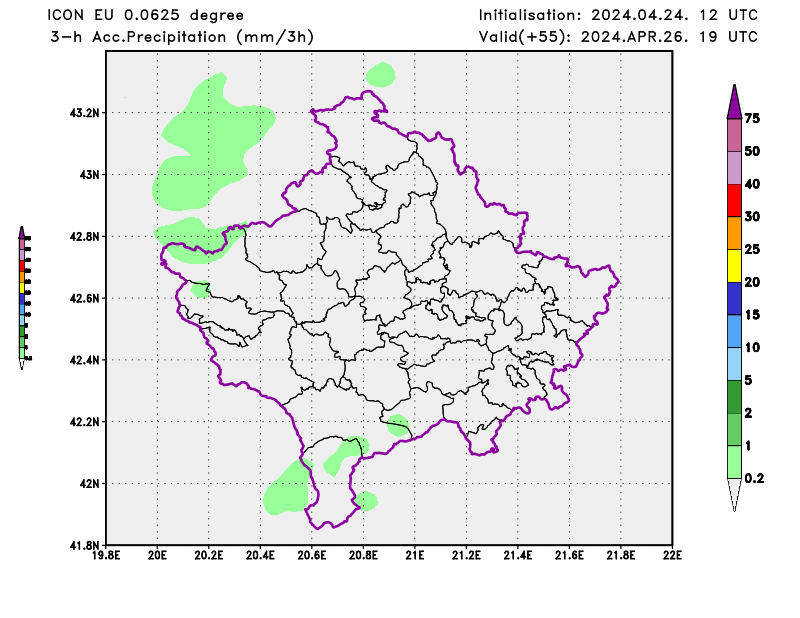Click the "Initialisation: 2024.04.24. 12 UTC" text

point(618,15)
